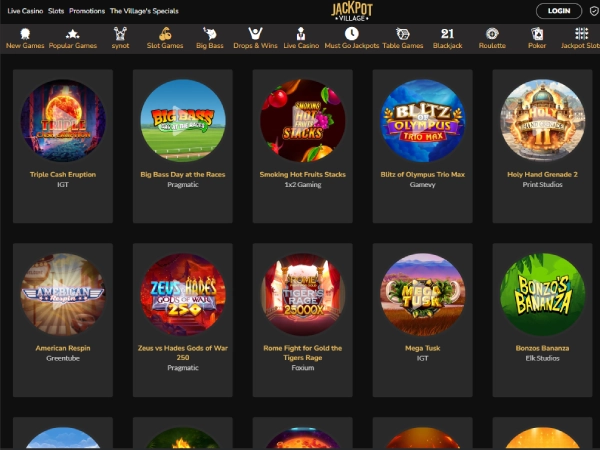Select the Poker cards icon
This screenshot has width=600, height=450.
pyautogui.click(x=537, y=34)
